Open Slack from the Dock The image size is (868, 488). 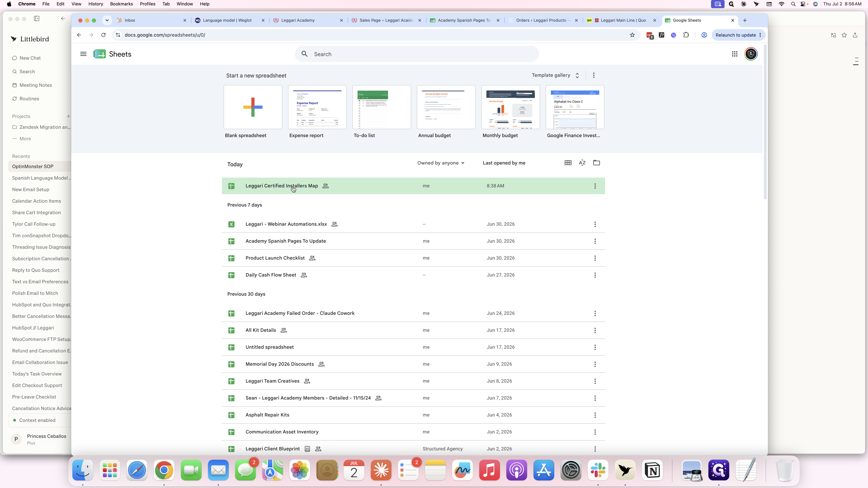598,470
